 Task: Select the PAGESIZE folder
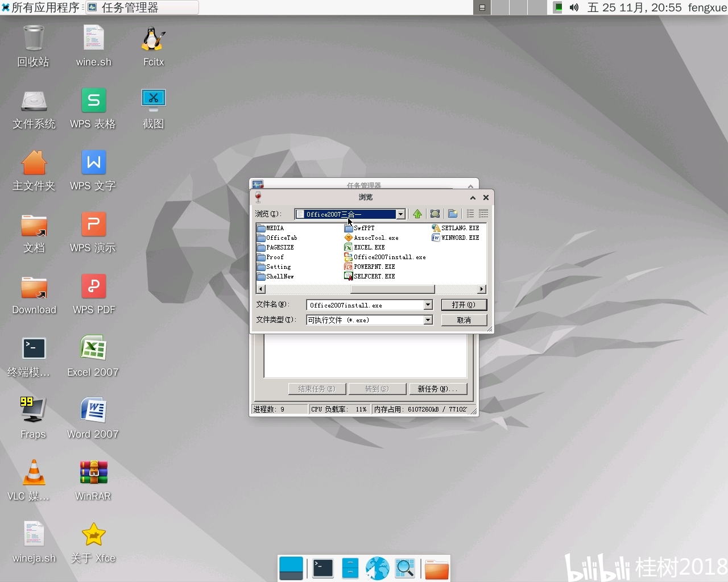275,248
